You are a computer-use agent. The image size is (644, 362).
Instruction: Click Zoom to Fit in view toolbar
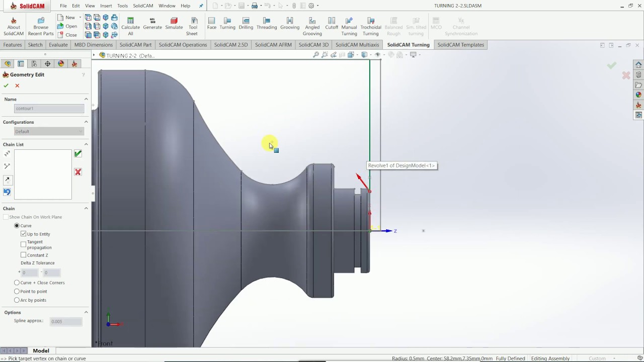(316, 55)
